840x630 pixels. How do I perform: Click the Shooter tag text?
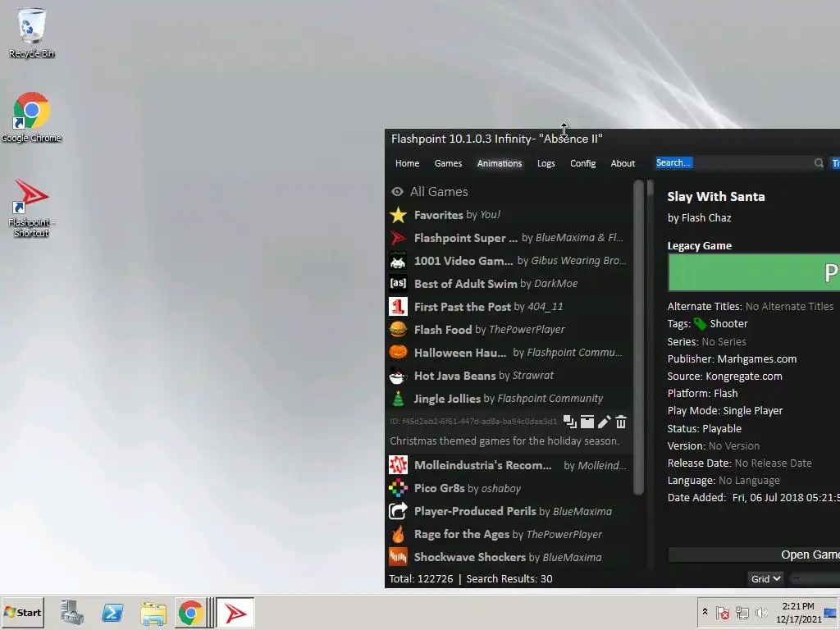point(728,323)
